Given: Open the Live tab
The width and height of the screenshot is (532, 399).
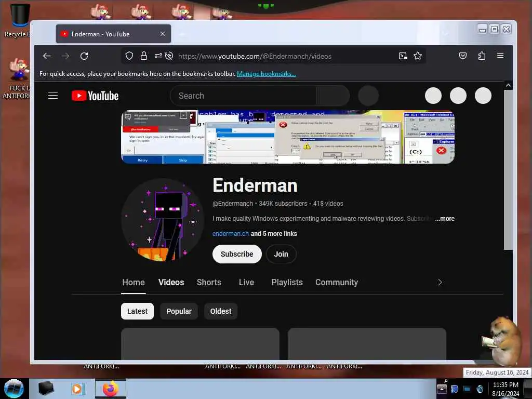Looking at the screenshot, I should click(246, 282).
